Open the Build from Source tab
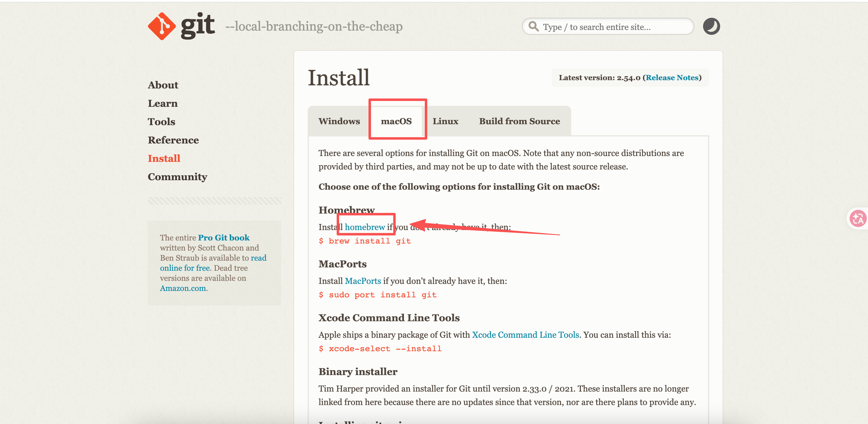The width and height of the screenshot is (868, 424). (519, 121)
